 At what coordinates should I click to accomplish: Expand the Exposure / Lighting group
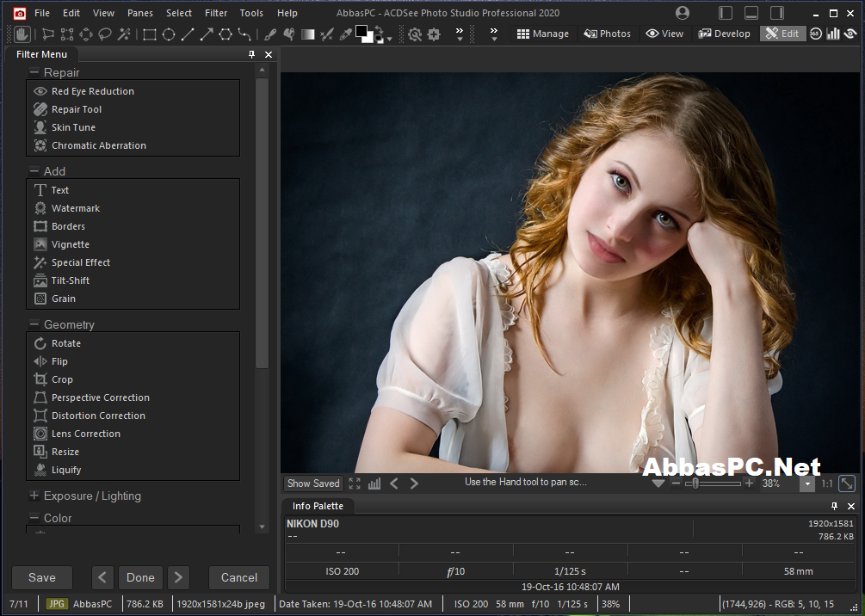(34, 496)
